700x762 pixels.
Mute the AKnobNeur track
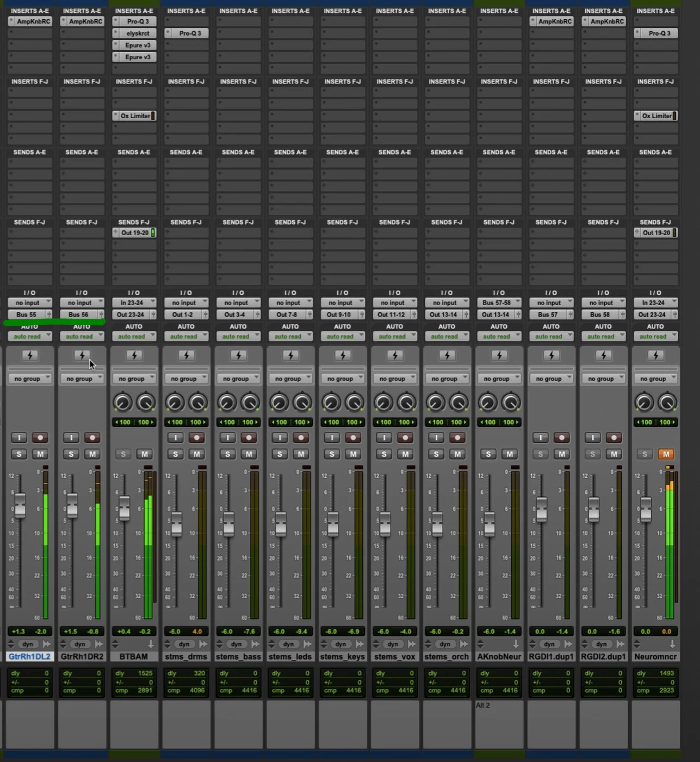tap(510, 454)
